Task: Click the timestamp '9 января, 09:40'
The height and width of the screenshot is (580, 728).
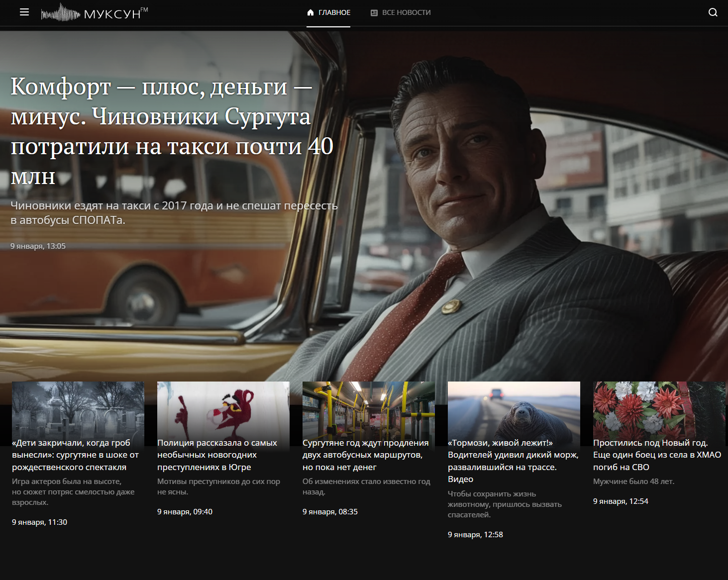Action: (185, 511)
